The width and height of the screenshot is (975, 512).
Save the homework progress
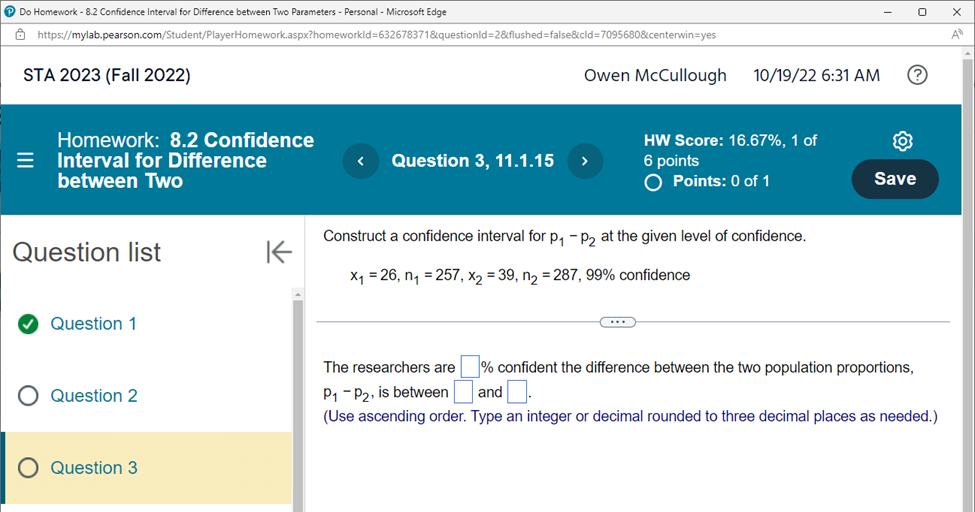895,179
